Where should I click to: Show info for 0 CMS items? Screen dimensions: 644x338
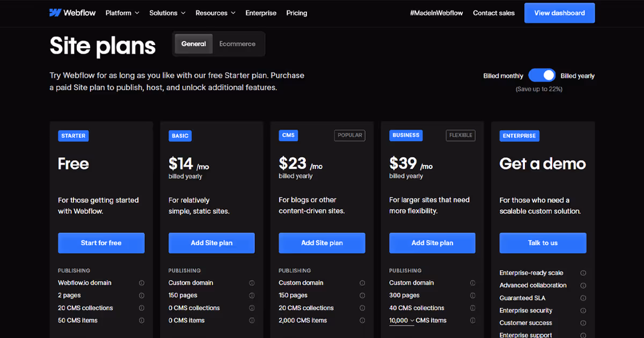coord(252,320)
